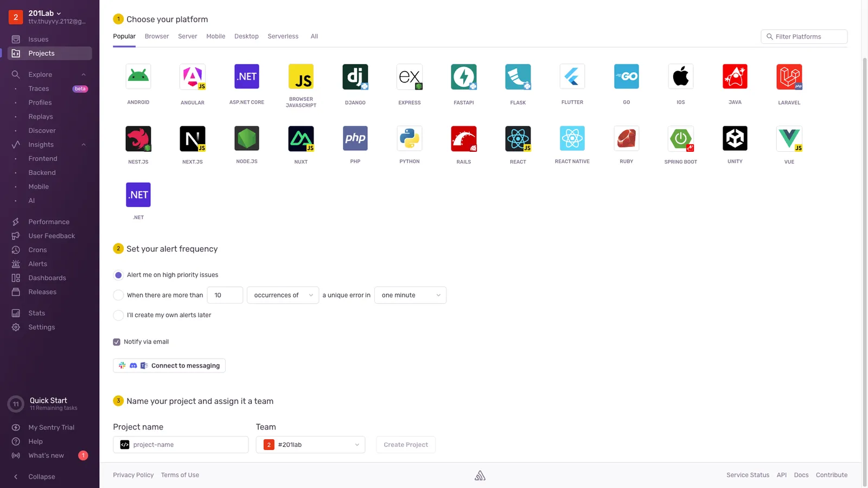Pick the FastAPI platform icon
868x488 pixels.
pyautogui.click(x=464, y=76)
